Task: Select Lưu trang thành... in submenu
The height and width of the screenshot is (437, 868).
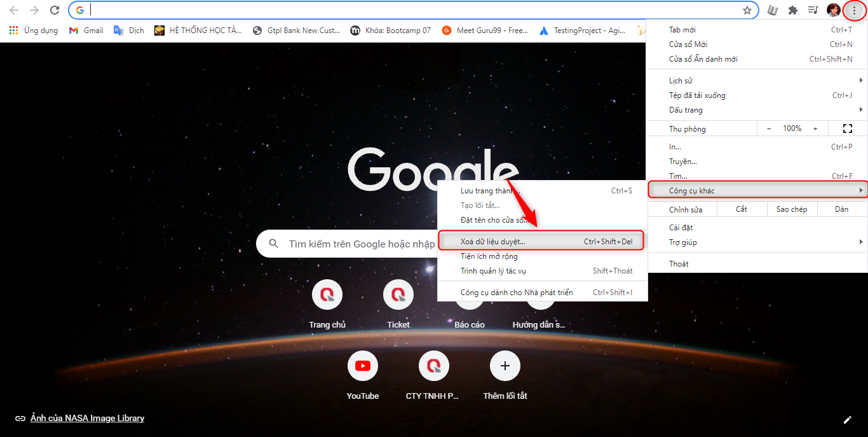Action: pyautogui.click(x=543, y=191)
